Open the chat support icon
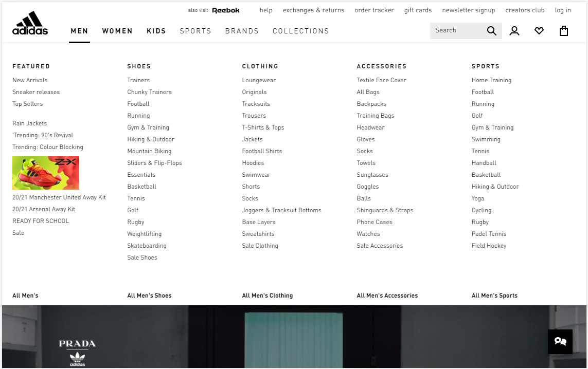The width and height of the screenshot is (588, 369). point(560,342)
